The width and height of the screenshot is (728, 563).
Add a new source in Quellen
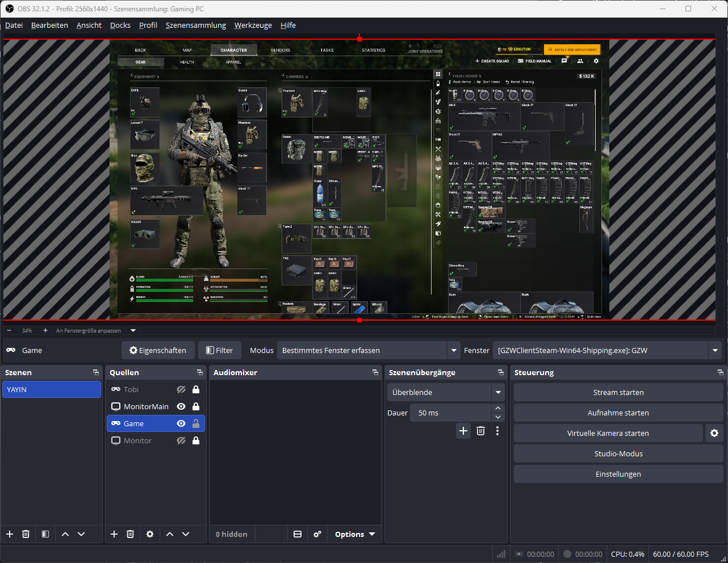click(x=114, y=534)
